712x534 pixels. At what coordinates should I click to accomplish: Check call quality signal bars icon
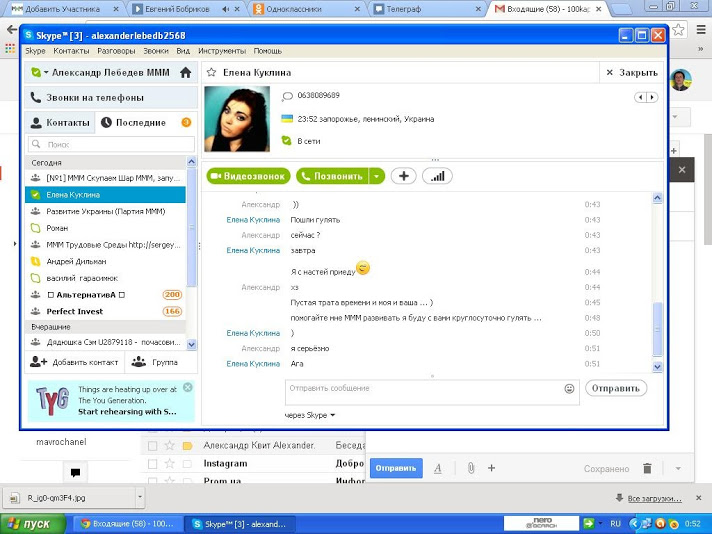coord(437,176)
